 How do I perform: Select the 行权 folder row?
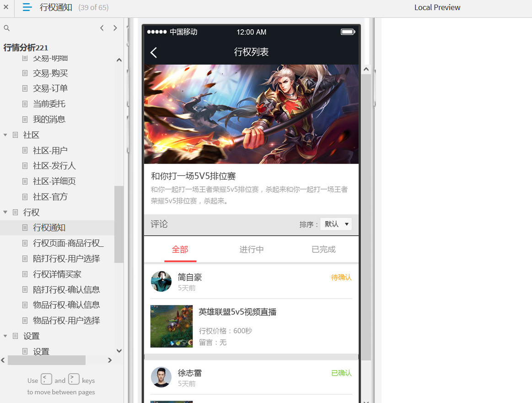[x=31, y=212]
